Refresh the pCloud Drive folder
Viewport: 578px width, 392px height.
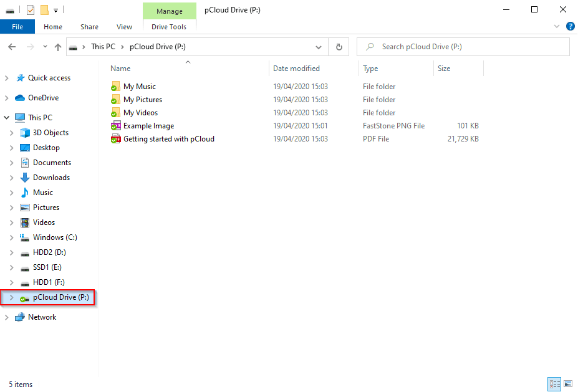339,47
